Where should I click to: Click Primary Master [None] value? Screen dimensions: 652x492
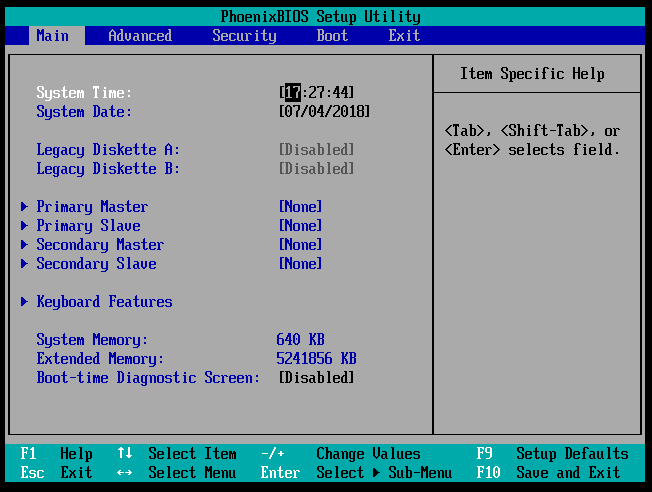301,206
